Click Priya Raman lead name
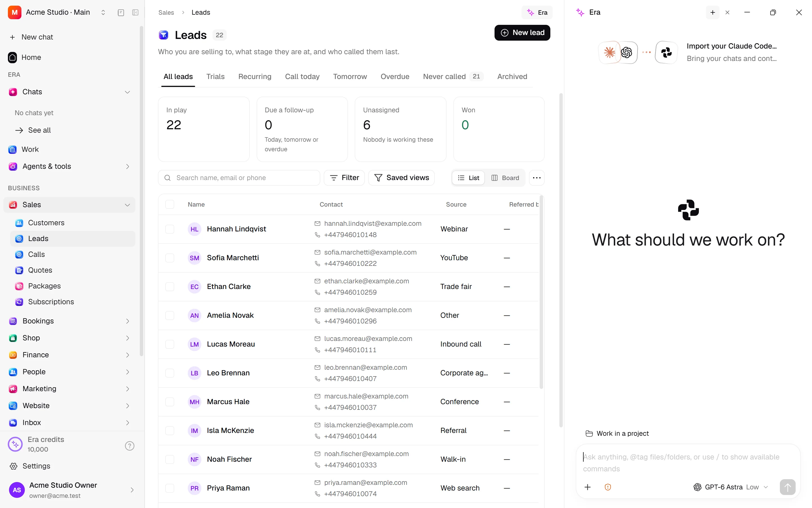This screenshot has height=508, width=812. [x=228, y=488]
